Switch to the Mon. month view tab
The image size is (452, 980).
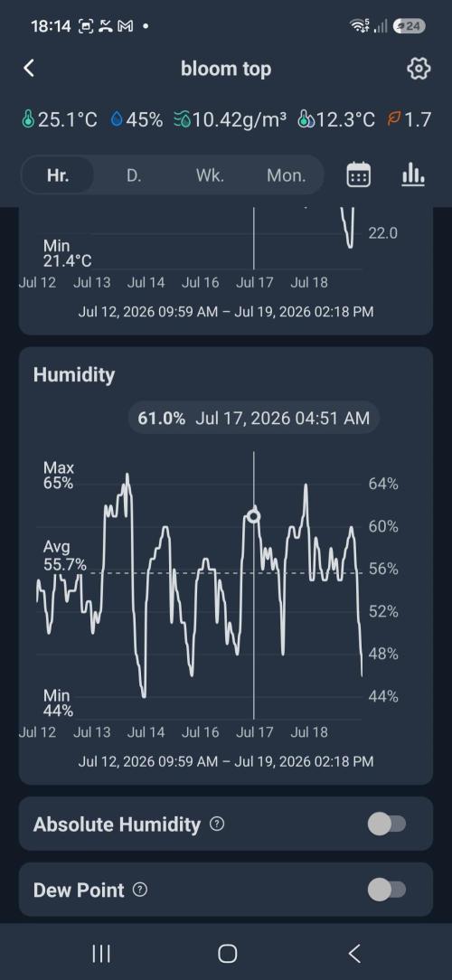coord(287,175)
